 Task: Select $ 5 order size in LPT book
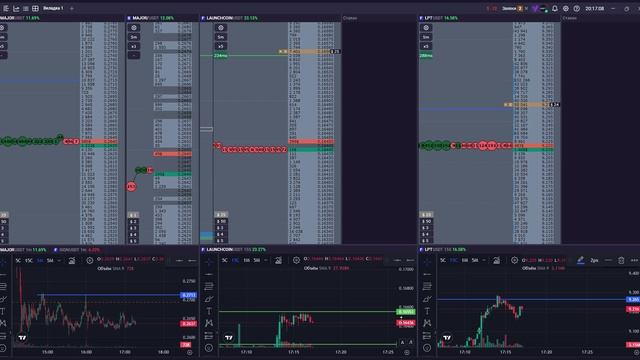426,241
